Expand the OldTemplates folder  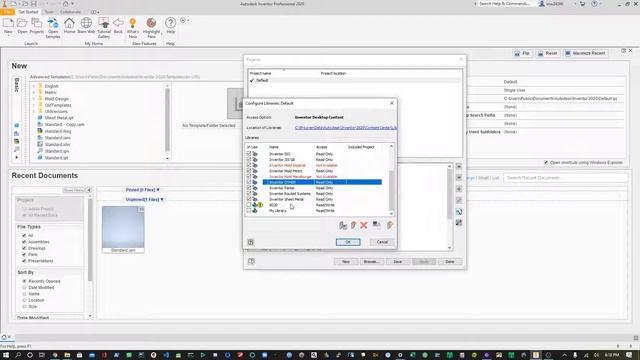pyautogui.click(x=34, y=105)
